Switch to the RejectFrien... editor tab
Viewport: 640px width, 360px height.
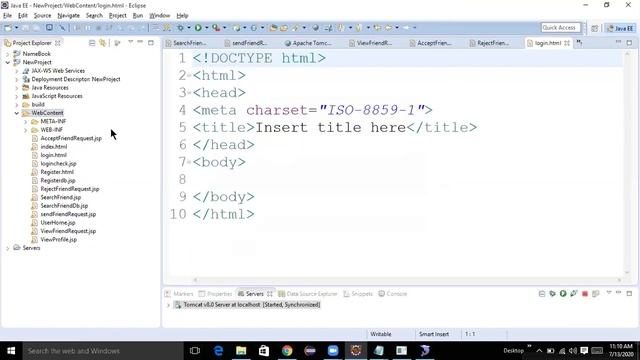pos(489,43)
